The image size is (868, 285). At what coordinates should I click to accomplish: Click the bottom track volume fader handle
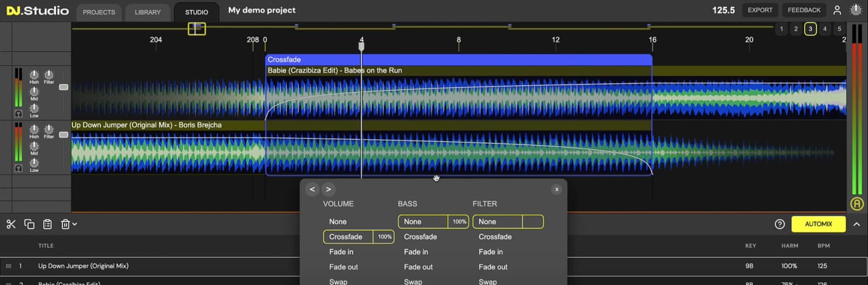(64, 135)
